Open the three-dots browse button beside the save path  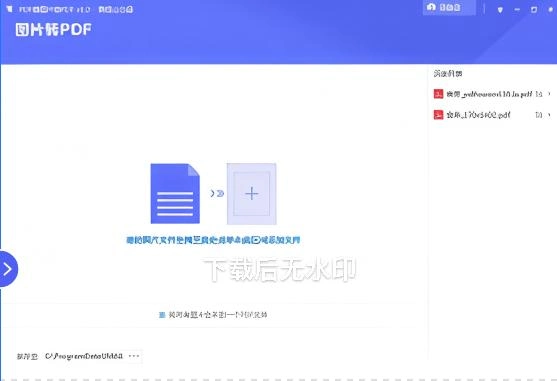(x=134, y=356)
